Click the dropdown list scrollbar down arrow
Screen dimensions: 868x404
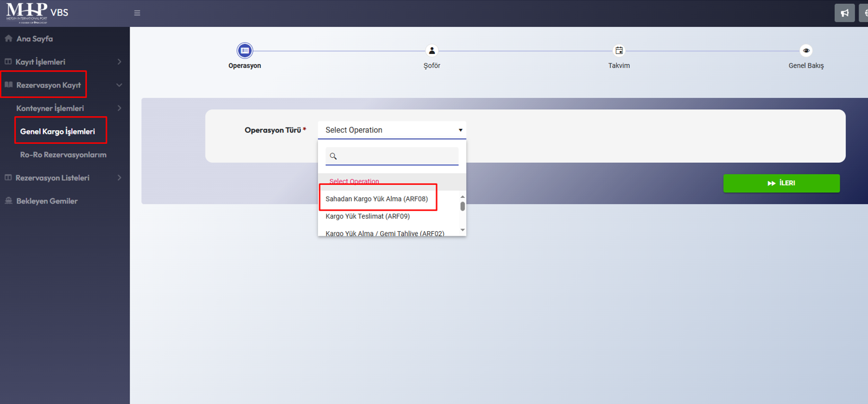click(463, 230)
